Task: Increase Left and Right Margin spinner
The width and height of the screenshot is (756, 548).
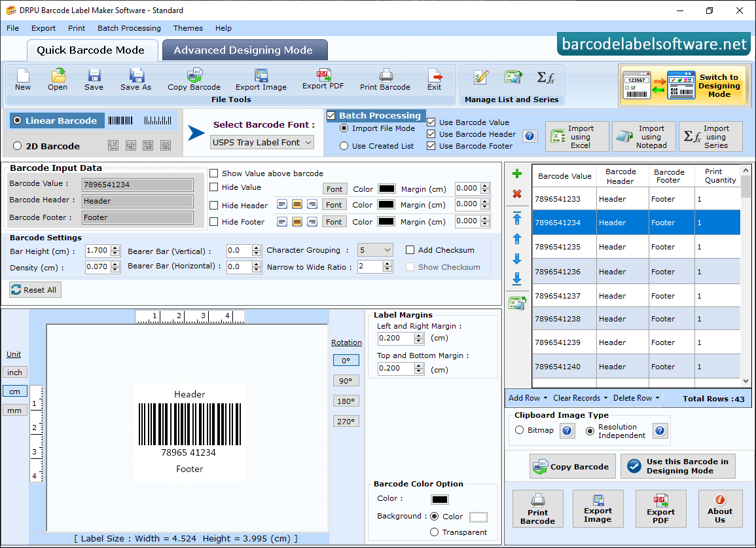Action: (x=419, y=335)
